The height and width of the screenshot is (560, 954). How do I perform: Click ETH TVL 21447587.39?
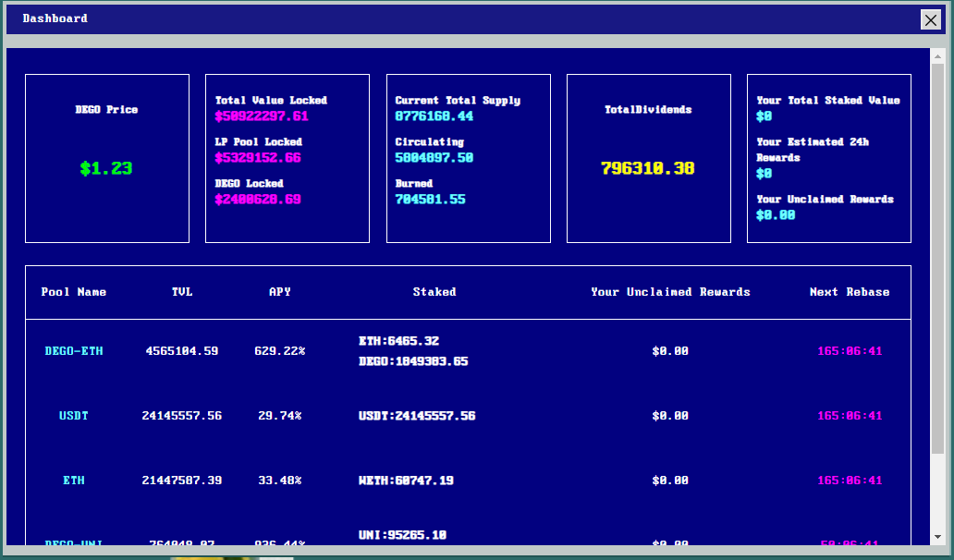click(182, 481)
